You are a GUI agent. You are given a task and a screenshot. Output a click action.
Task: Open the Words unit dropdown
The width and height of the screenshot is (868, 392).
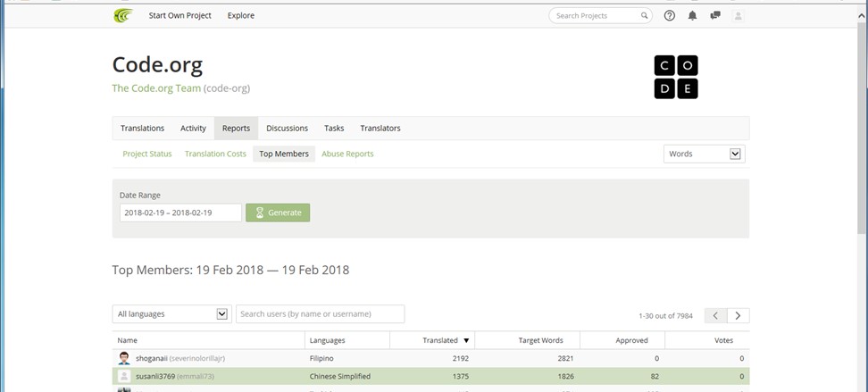tap(705, 154)
